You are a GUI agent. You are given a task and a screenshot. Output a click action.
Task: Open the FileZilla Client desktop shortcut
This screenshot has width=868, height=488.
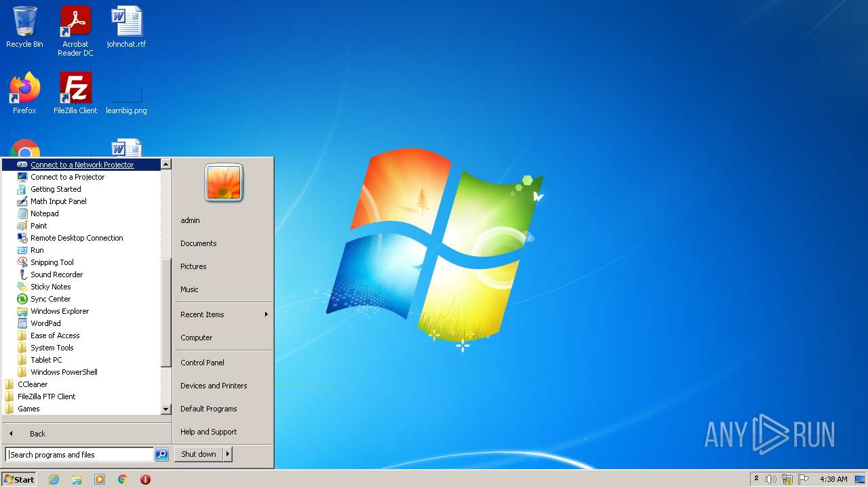[x=75, y=93]
